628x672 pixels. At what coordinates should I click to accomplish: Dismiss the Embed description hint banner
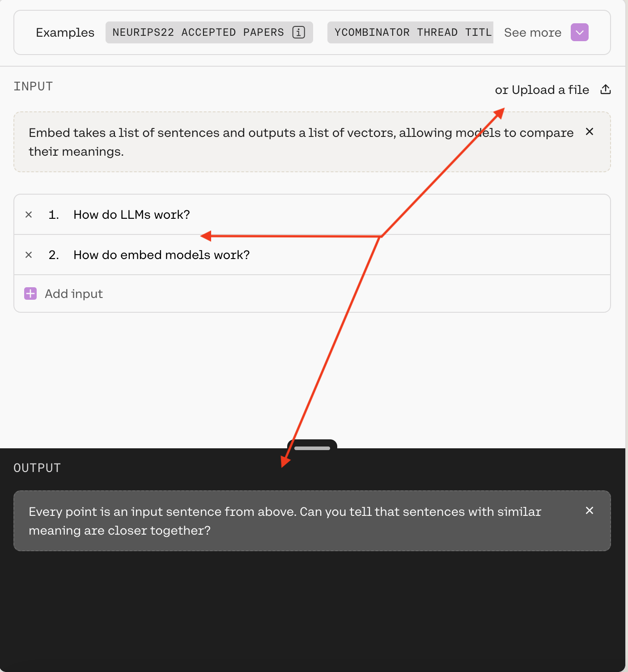[590, 132]
